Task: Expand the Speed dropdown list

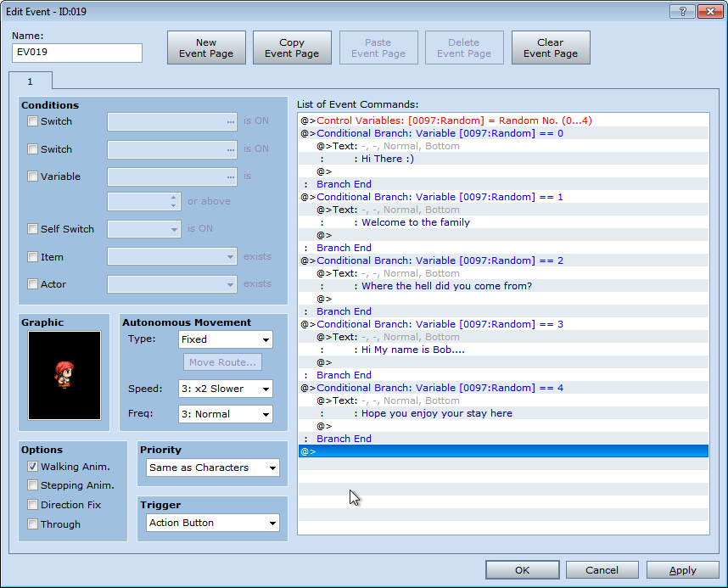Action: (x=225, y=389)
